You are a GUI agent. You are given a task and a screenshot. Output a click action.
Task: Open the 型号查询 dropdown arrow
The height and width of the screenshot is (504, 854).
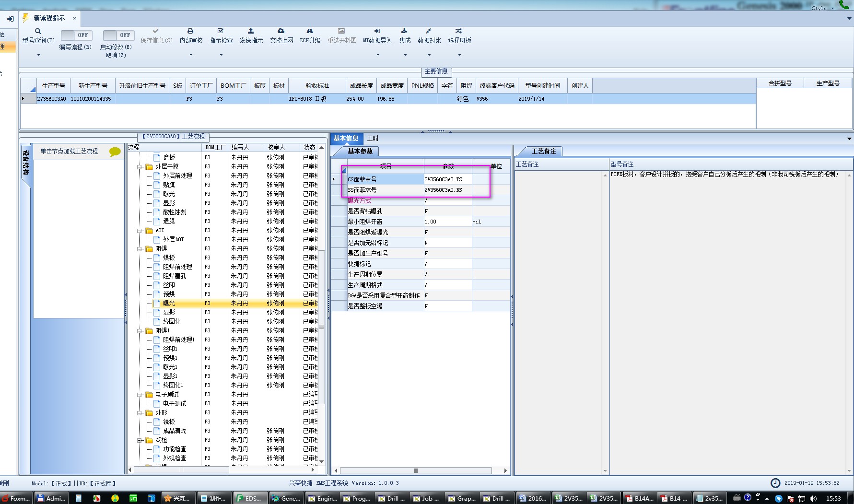pos(38,55)
